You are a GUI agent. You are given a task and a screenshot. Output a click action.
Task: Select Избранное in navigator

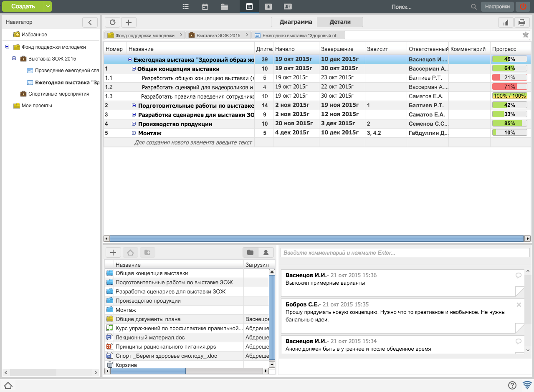34,35
